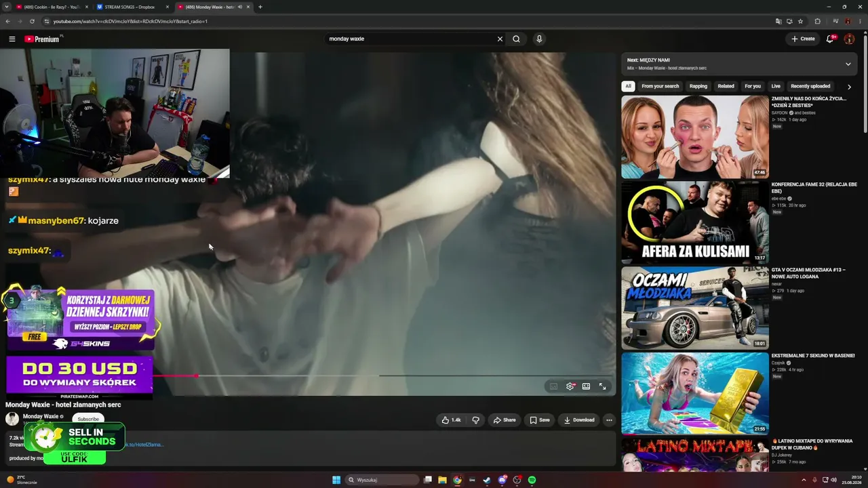Viewport: 868px width, 488px height.
Task: Close the STREAM SONGS Dropbox tab
Action: coord(167,7)
